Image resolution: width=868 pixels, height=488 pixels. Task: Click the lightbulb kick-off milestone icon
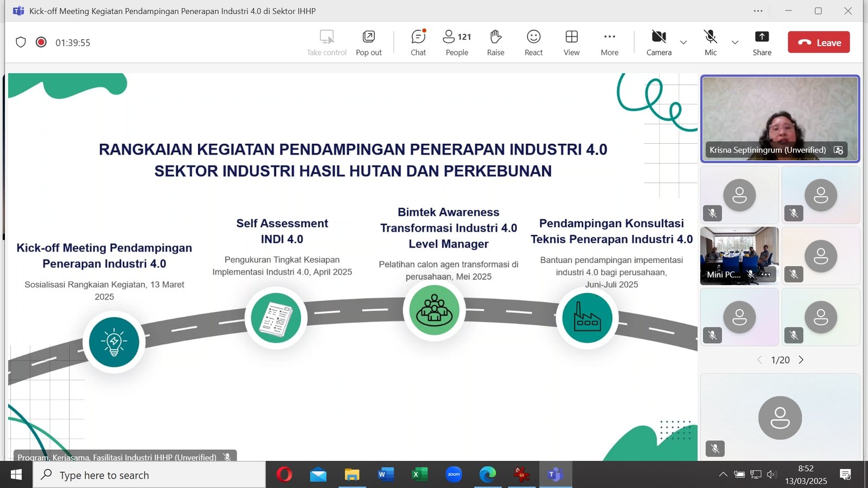tap(114, 343)
